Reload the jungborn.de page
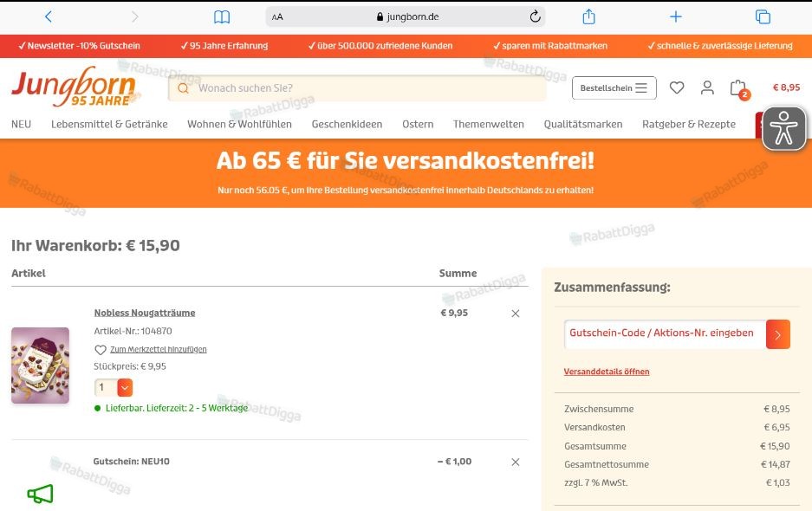This screenshot has width=812, height=511. (535, 16)
